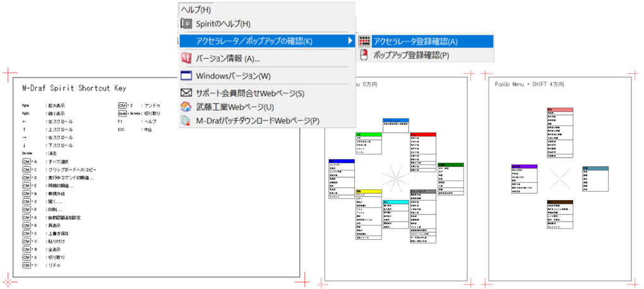Open the サポート会員問合せWebページ(S) link
Screen dimensions: 644x289
coord(250,93)
